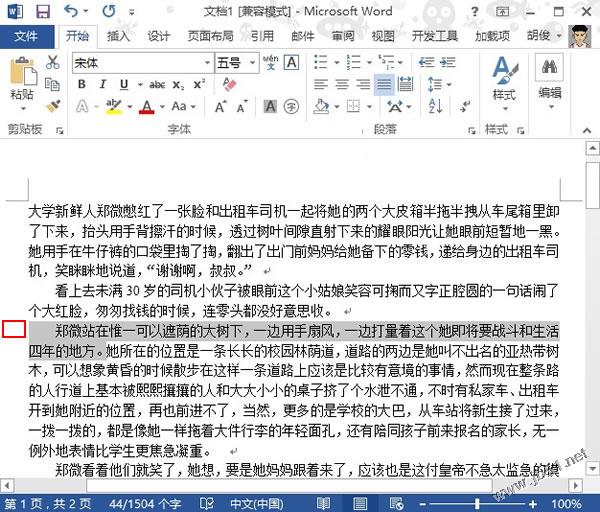The height and width of the screenshot is (512, 600).
Task: Click the text effects outlined A icon
Action: [82, 106]
